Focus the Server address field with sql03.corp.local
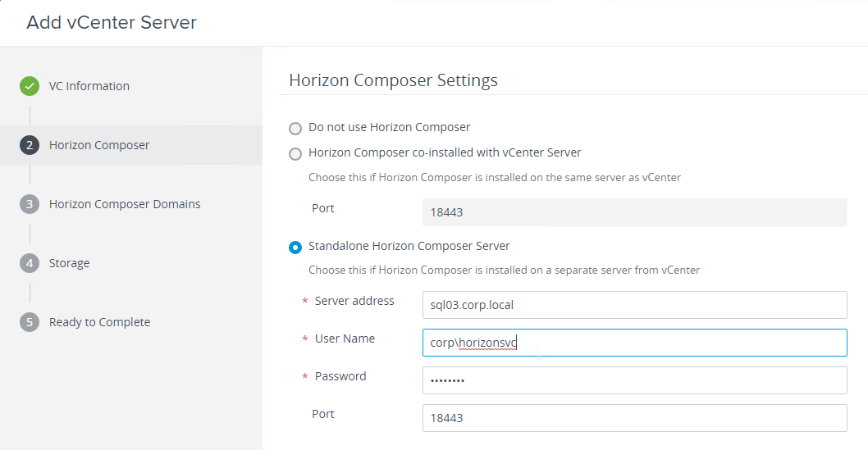Viewport: 868px width, 450px height. [x=634, y=305]
